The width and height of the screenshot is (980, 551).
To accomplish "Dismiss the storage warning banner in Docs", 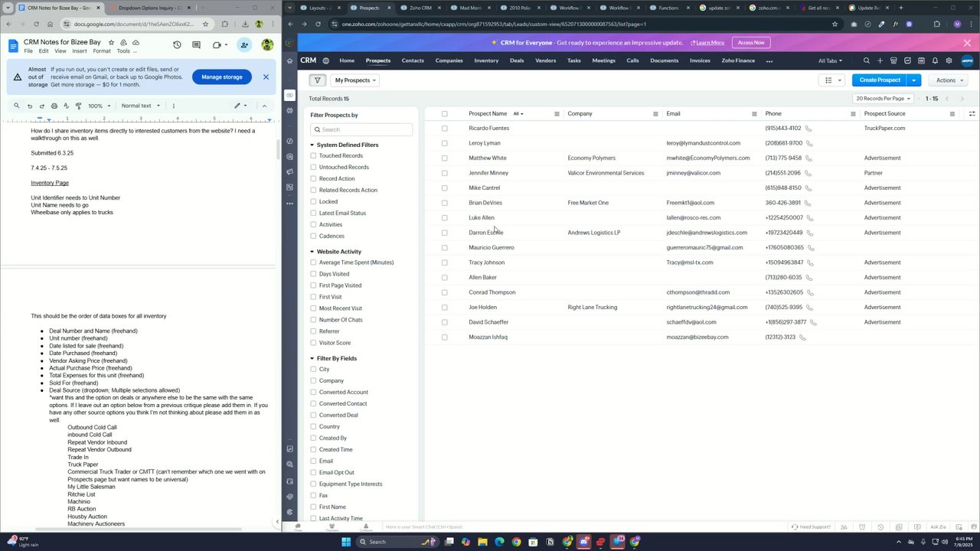I will tap(266, 77).
